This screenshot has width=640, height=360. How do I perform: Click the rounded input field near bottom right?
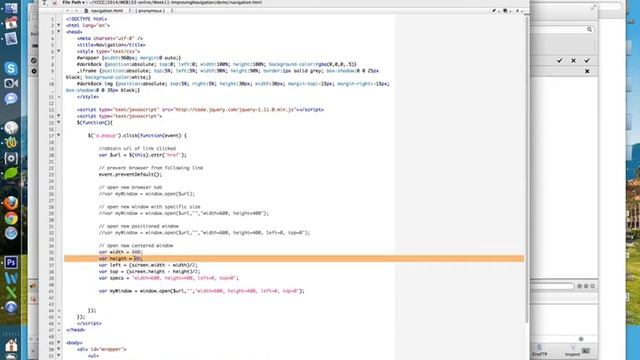(x=552, y=286)
